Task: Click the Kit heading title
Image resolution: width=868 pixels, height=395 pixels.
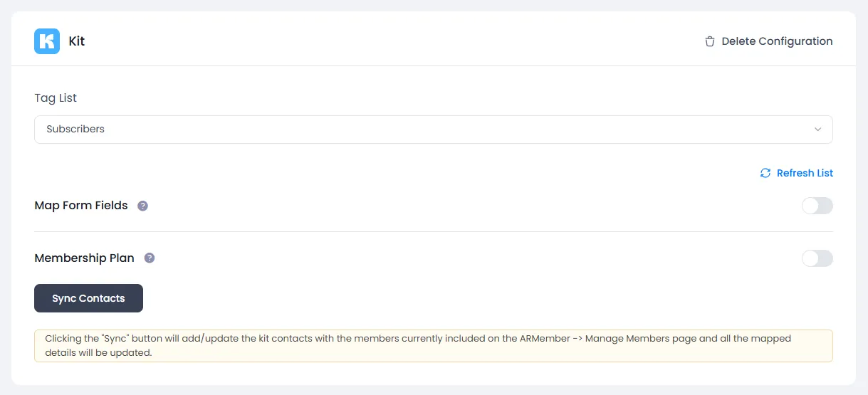Action: tap(77, 41)
